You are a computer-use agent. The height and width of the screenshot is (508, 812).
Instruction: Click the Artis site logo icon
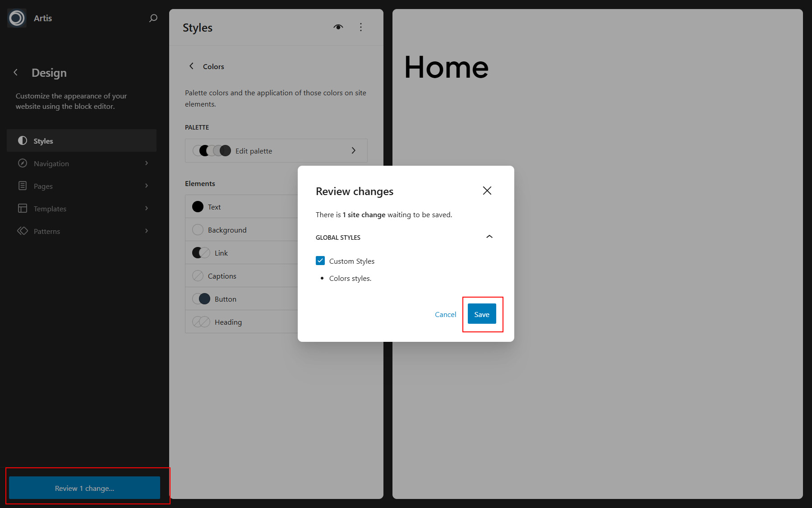point(17,18)
